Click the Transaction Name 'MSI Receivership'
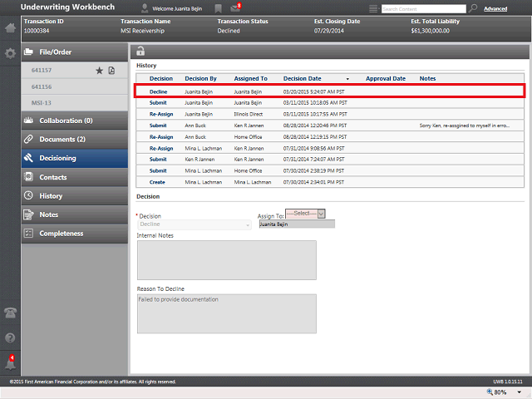 tap(142, 31)
